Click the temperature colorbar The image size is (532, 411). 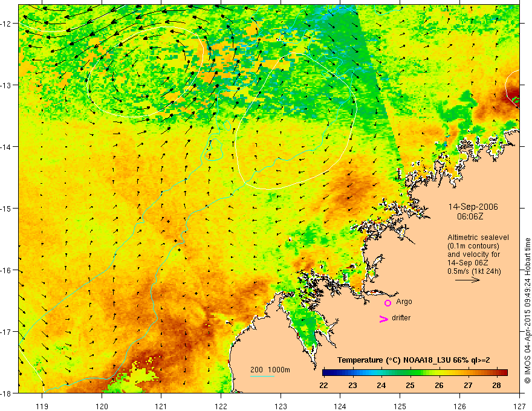415,372
